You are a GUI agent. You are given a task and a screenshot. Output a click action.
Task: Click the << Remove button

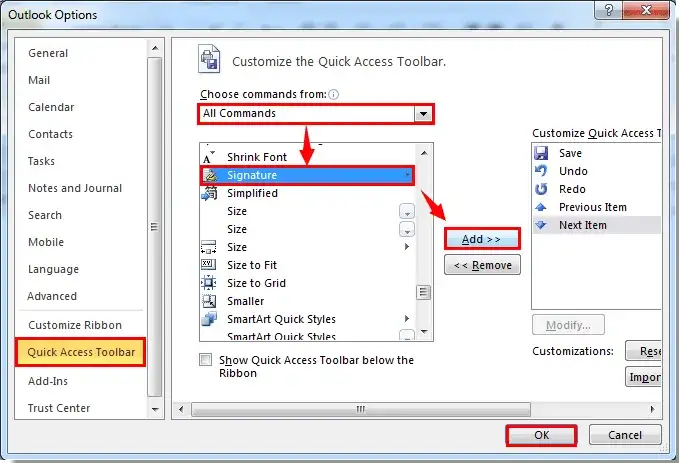point(482,265)
